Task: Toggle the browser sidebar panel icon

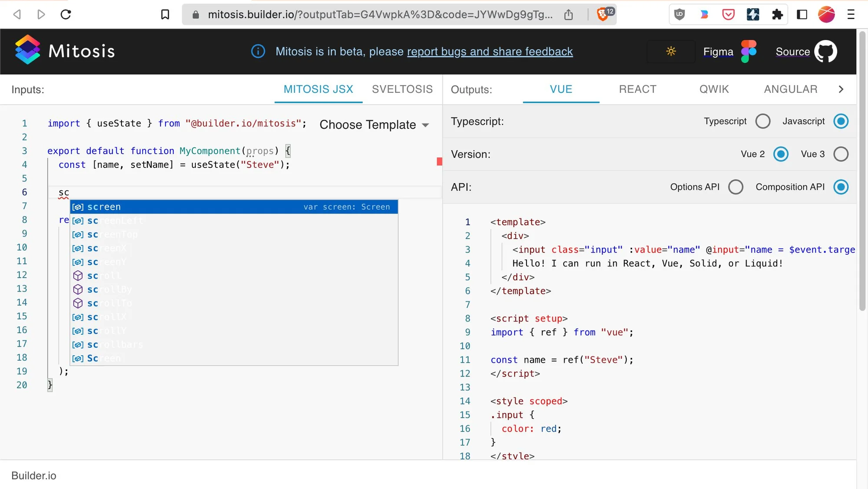Action: pos(802,15)
